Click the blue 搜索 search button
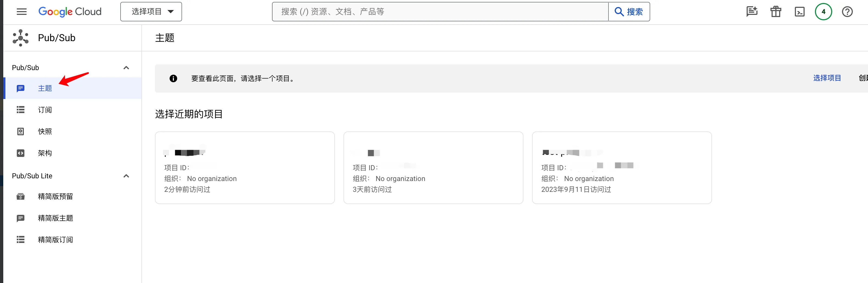Screen dimensions: 868x283 click(x=629, y=12)
